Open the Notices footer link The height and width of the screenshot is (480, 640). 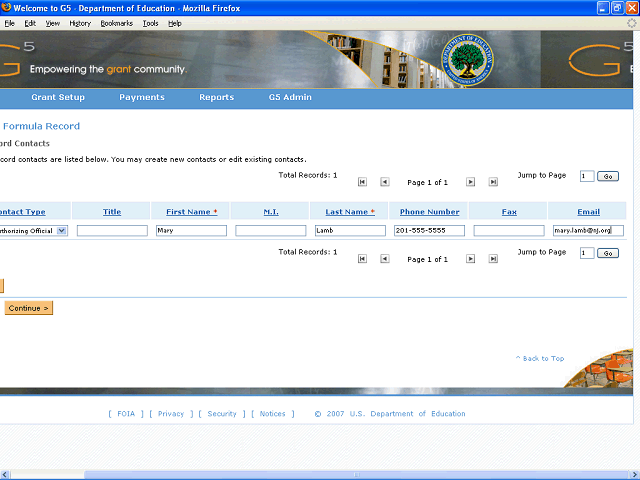(272, 414)
